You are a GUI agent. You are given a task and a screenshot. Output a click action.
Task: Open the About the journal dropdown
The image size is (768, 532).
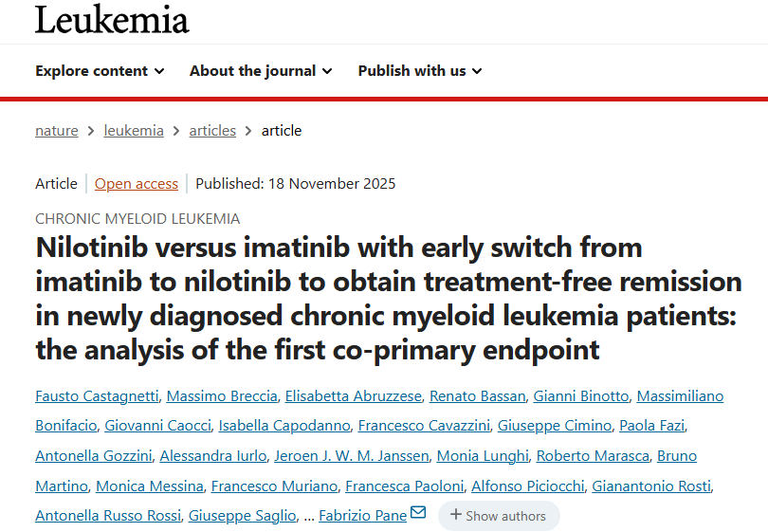tap(261, 71)
